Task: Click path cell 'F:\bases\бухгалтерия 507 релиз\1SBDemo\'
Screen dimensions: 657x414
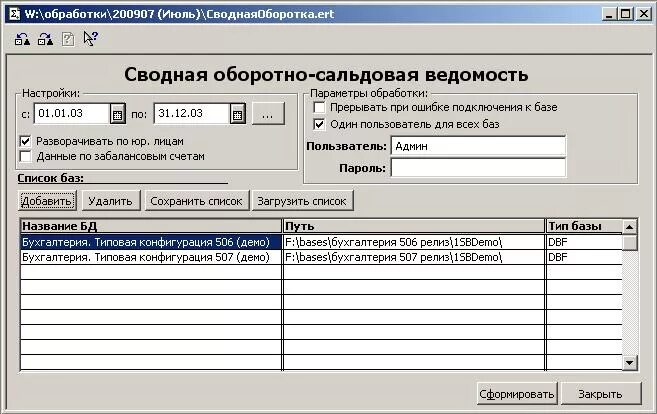Action: coord(414,257)
